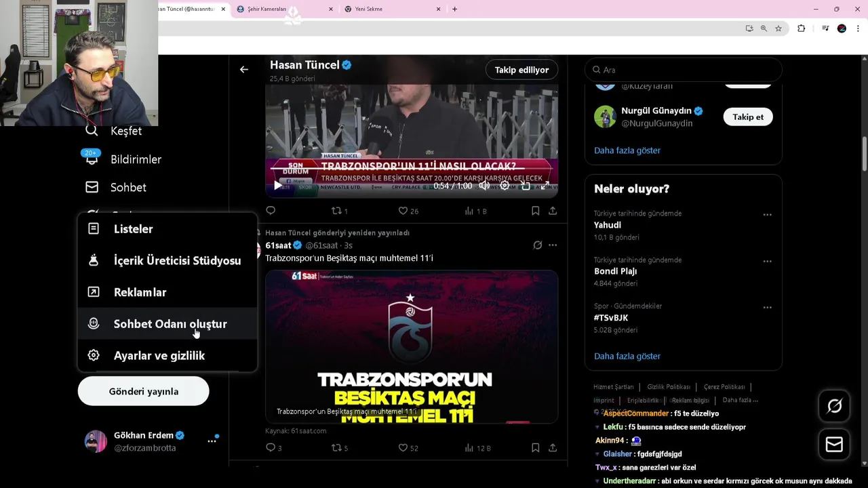Select Listeler from the popup menu
The height and width of the screenshot is (488, 868).
click(167, 229)
